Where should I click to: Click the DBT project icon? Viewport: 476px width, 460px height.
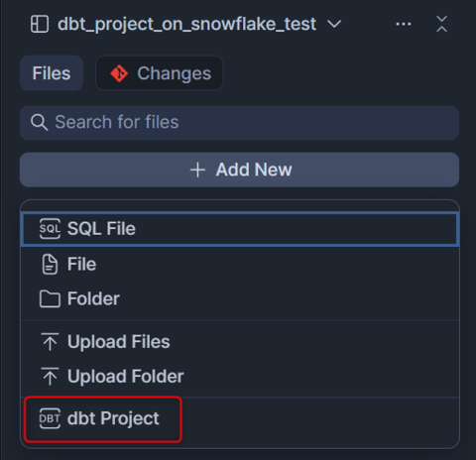coord(50,418)
